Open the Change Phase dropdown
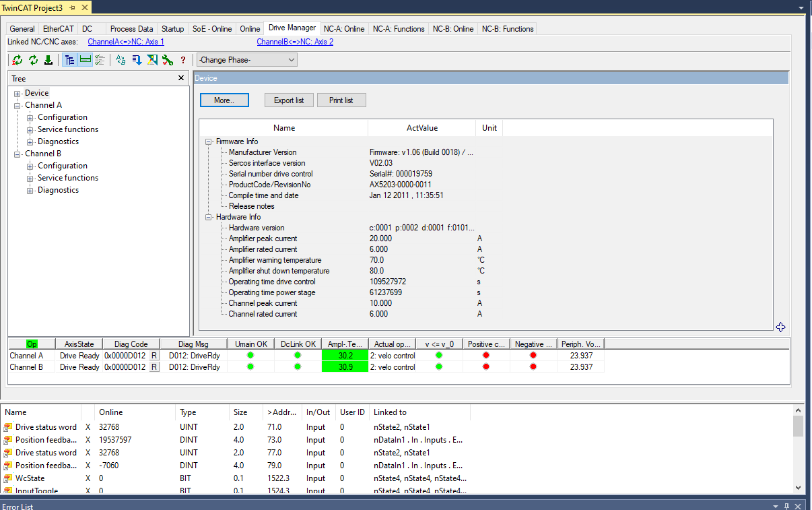The height and width of the screenshot is (510, 812). tap(247, 60)
